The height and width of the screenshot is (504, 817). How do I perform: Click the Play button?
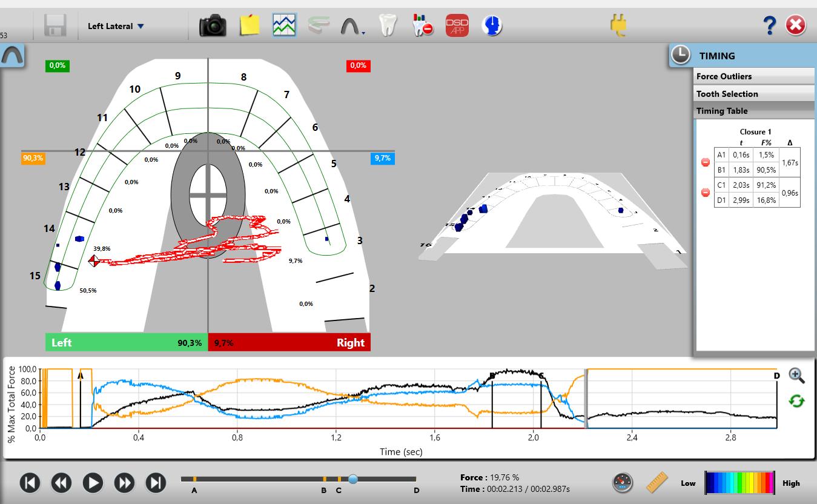coord(93,482)
